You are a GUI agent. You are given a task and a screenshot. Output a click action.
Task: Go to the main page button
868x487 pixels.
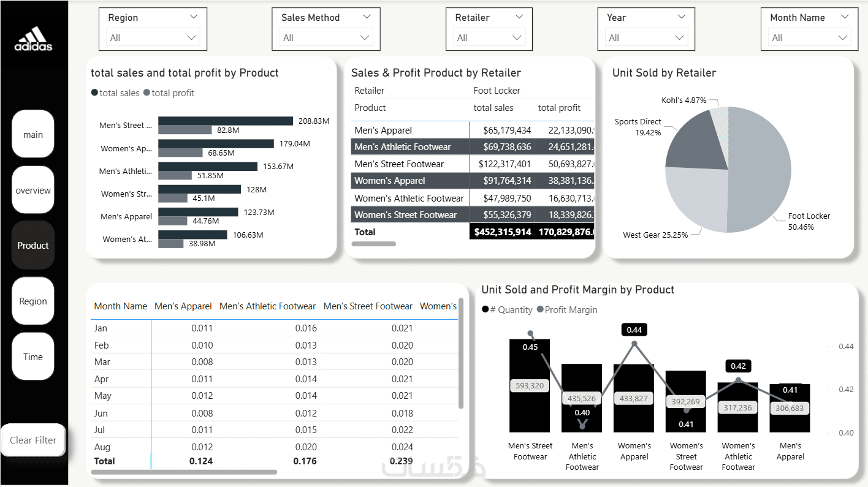point(33,134)
